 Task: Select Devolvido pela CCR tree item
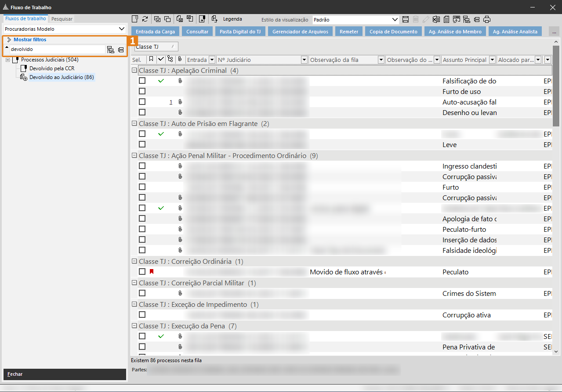(52, 68)
